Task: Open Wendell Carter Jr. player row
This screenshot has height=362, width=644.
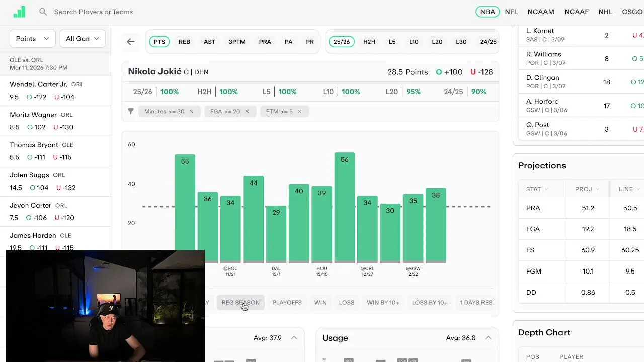Action: pyautogui.click(x=55, y=90)
